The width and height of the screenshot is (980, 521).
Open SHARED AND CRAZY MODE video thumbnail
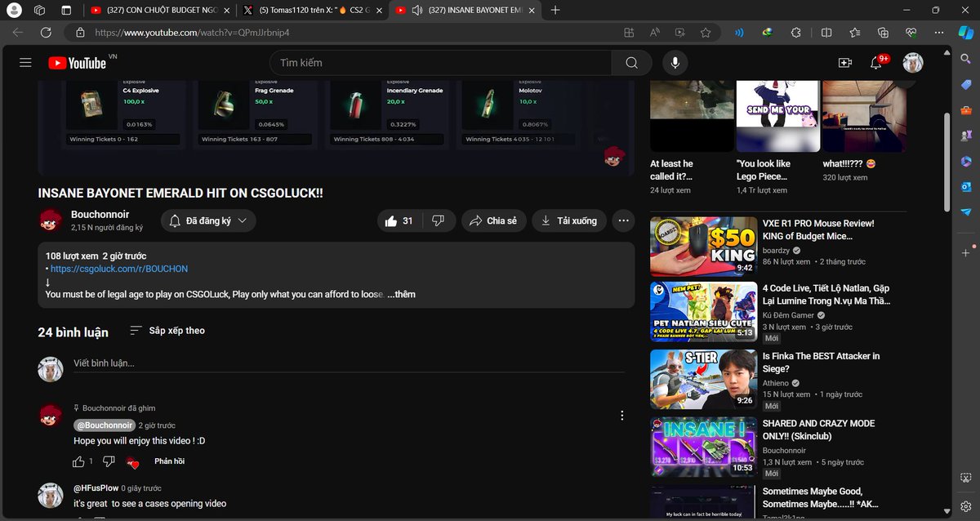point(703,447)
